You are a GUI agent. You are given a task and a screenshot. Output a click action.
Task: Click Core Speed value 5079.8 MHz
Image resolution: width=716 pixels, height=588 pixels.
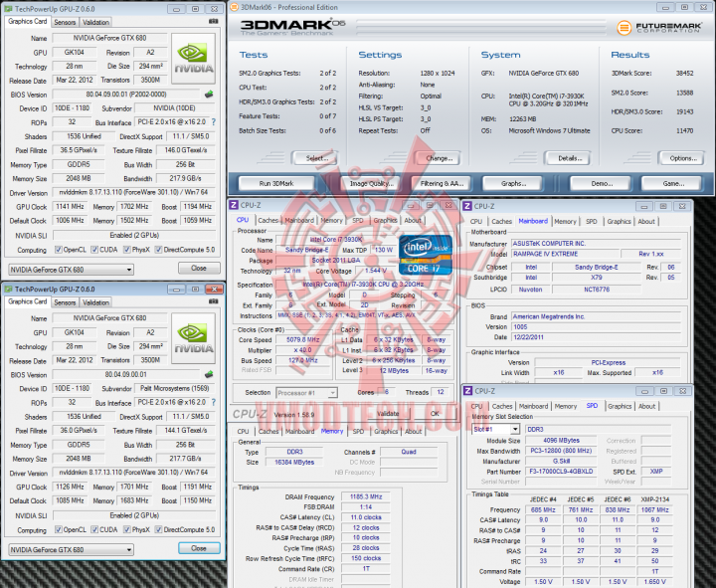tap(302, 340)
